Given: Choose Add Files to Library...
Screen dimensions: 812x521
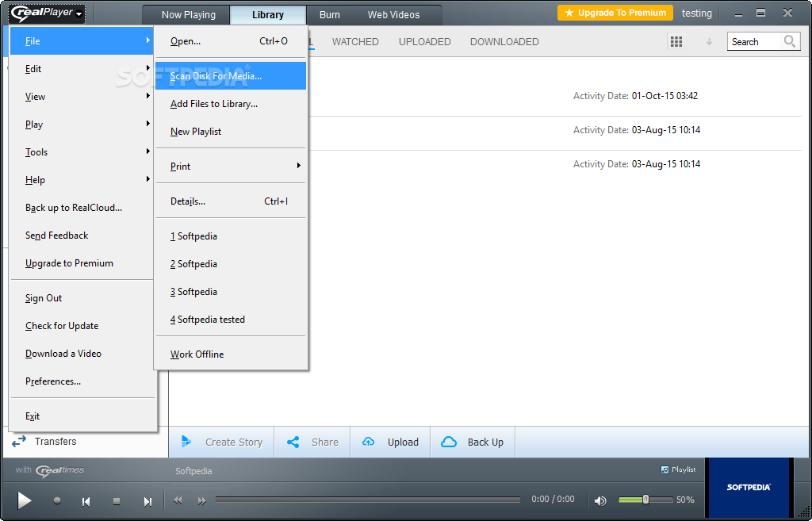Looking at the screenshot, I should click(231, 104).
